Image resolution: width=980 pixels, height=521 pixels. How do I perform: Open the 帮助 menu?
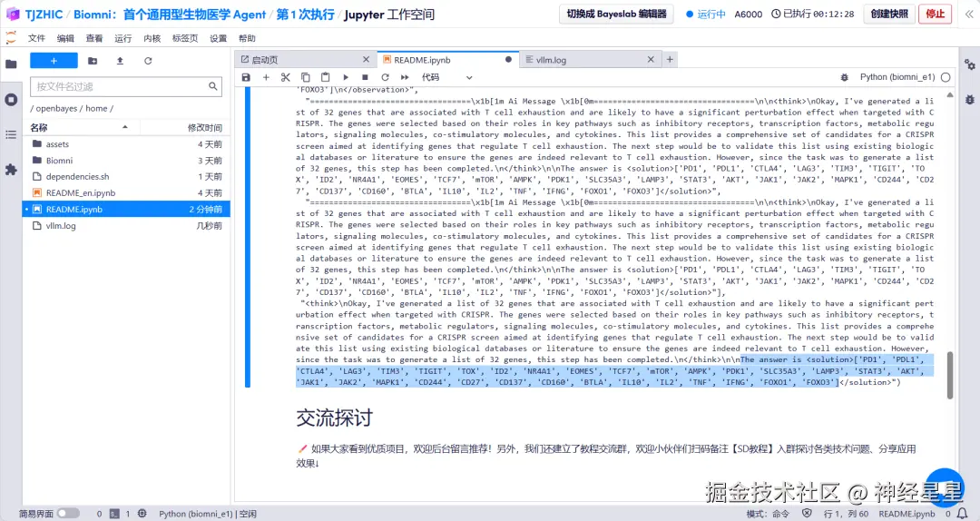point(247,38)
